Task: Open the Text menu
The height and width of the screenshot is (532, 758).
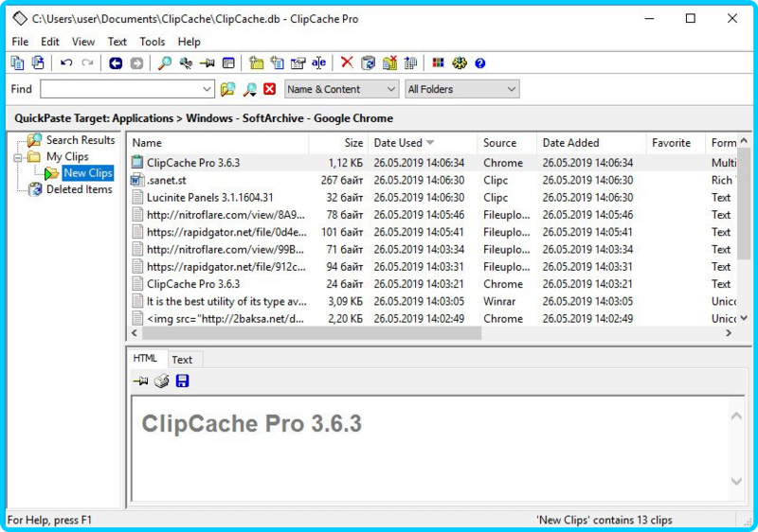Action: [x=117, y=42]
